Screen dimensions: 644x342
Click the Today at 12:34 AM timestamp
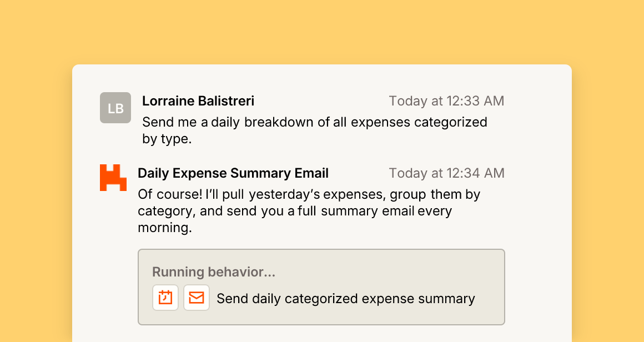tap(446, 173)
